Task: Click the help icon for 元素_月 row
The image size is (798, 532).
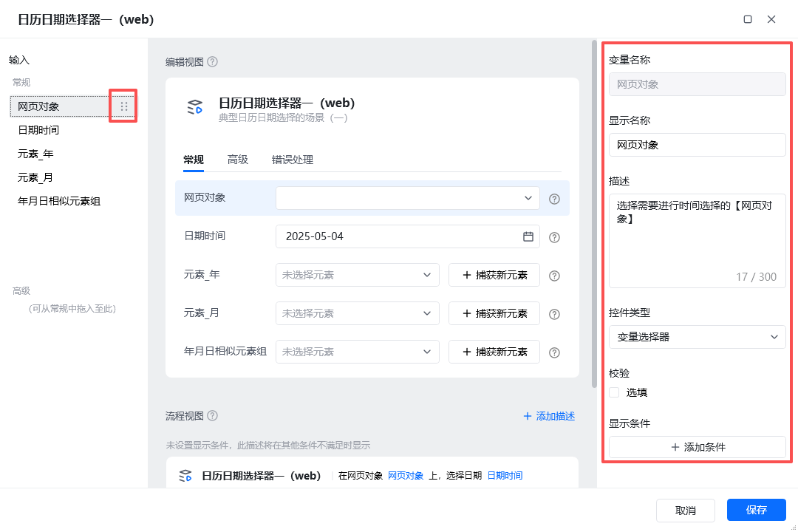Action: pyautogui.click(x=554, y=314)
